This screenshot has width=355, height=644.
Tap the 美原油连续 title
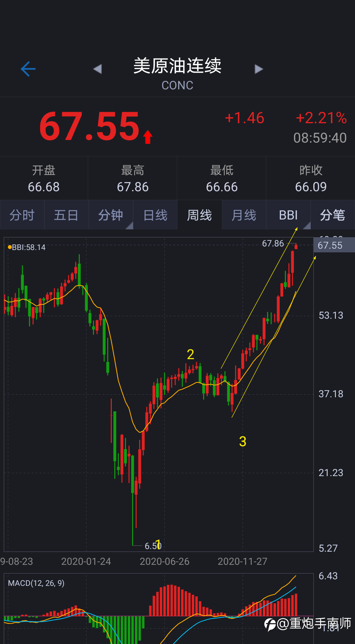pos(177,66)
